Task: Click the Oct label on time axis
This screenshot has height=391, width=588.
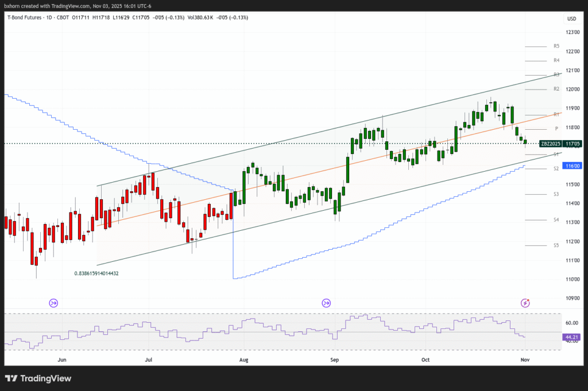Action: [x=425, y=360]
